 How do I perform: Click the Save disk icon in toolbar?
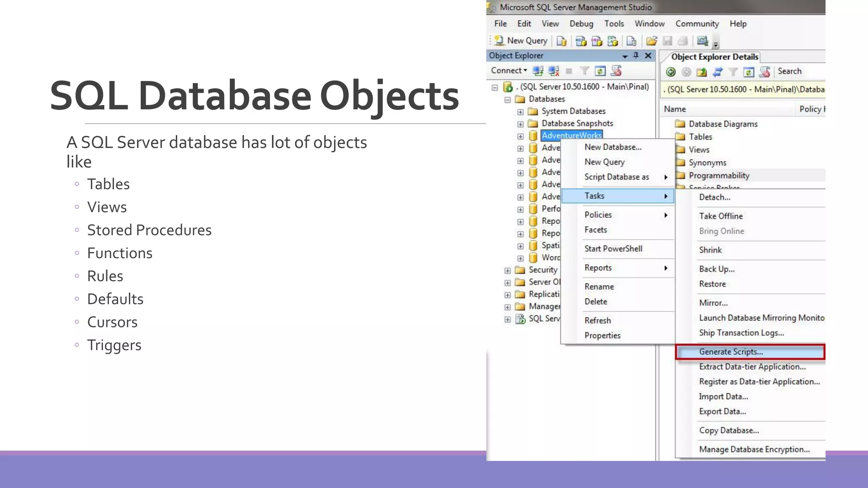[668, 41]
